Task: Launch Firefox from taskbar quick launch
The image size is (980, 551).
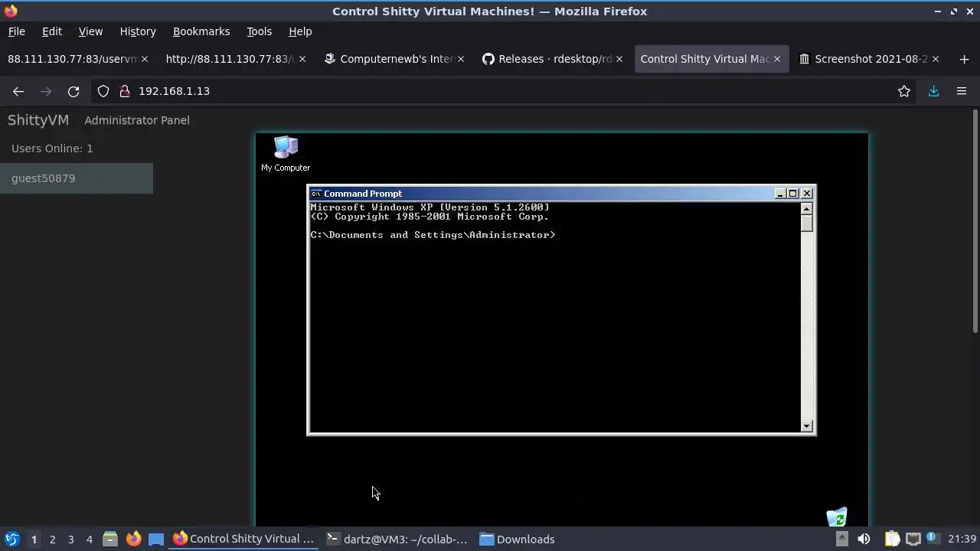Action: pyautogui.click(x=133, y=539)
